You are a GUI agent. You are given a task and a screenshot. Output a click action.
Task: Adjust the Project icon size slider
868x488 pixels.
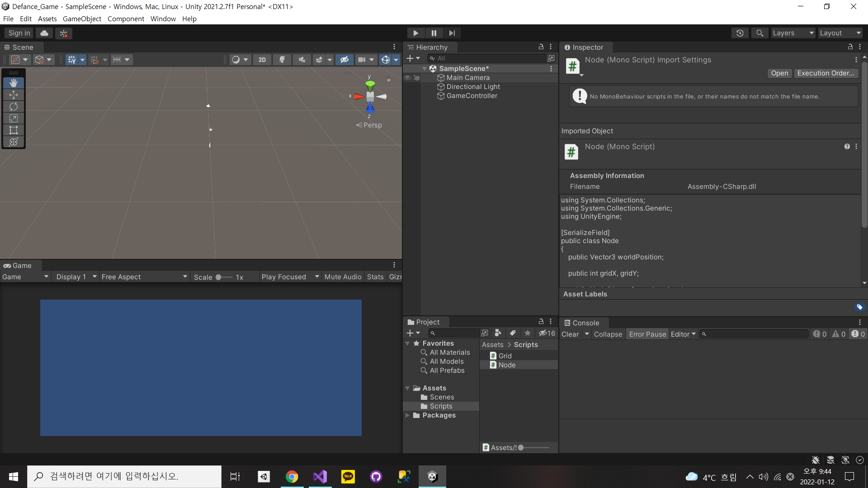[x=533, y=448]
